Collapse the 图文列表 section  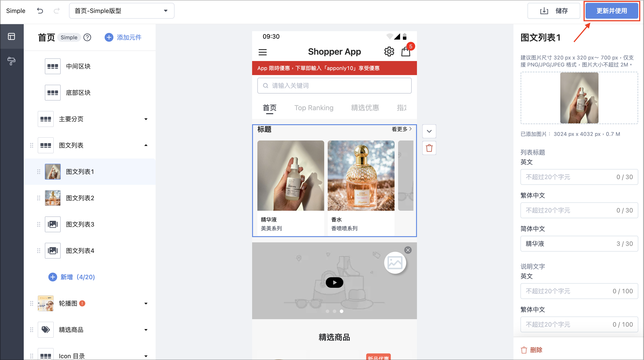tap(146, 145)
